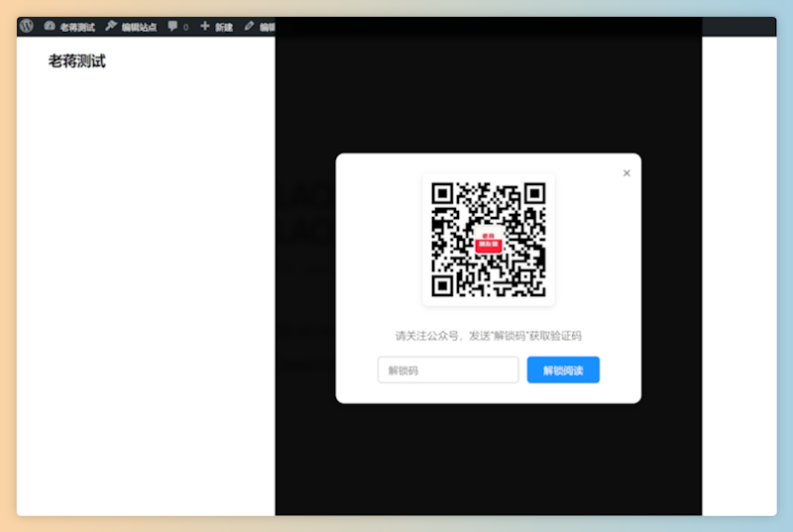Close the unlock dialog with the X
Image resolution: width=793 pixels, height=532 pixels.
click(x=626, y=172)
